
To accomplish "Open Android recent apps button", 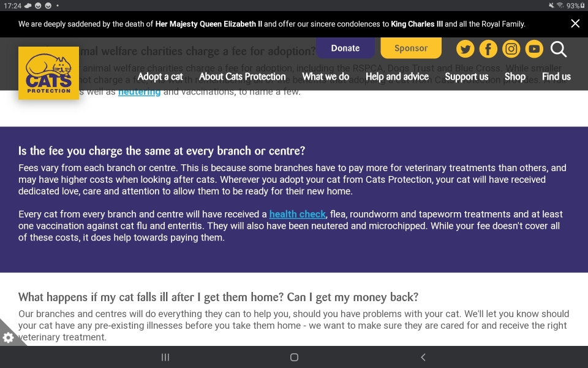I will point(165,357).
